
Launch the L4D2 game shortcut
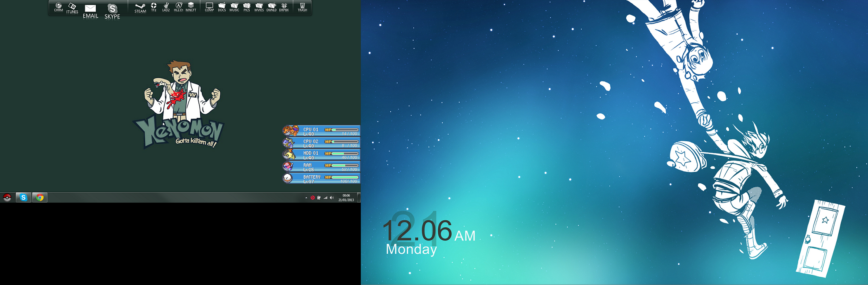coord(166,7)
